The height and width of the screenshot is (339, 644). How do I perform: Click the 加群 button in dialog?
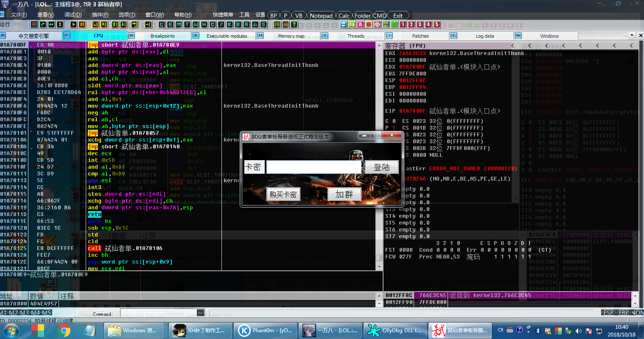point(344,195)
